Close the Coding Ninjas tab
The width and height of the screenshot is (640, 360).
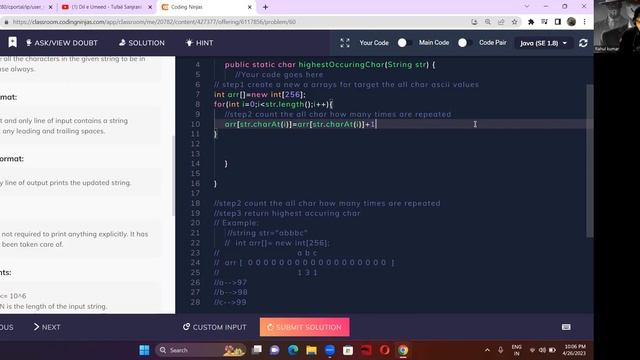250,7
